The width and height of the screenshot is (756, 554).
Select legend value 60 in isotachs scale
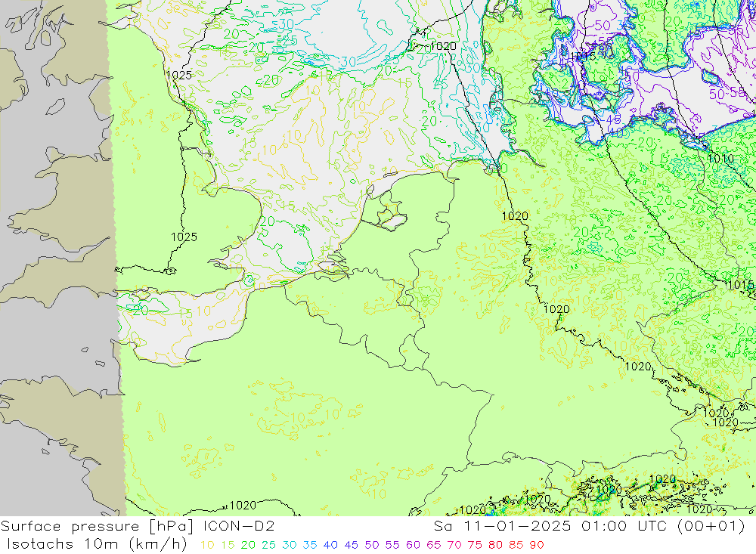tap(414, 545)
